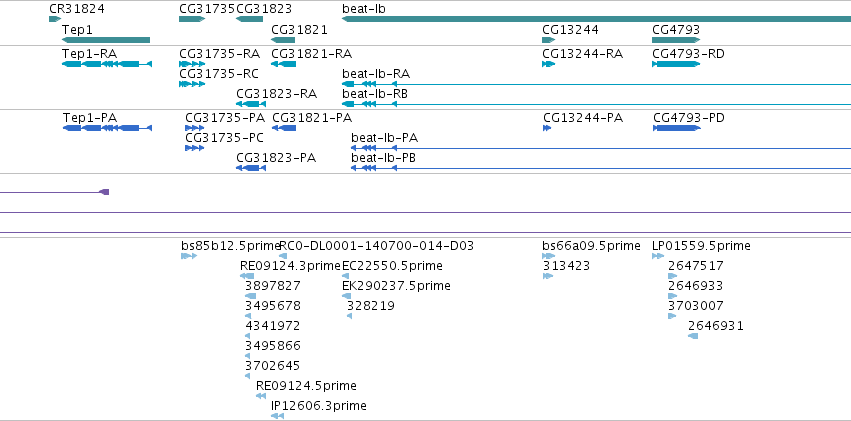Screen dimensions: 851x421
Task: Select the CG4793 gene bar
Action: (676, 40)
